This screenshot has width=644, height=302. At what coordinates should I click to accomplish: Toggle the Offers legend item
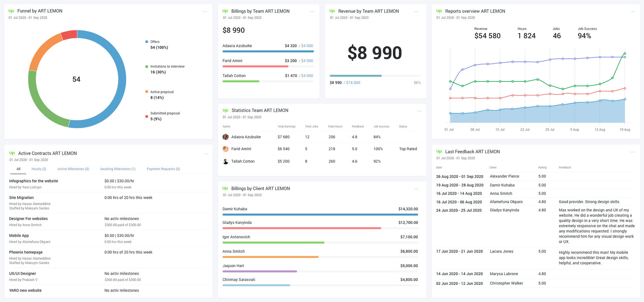click(x=155, y=42)
